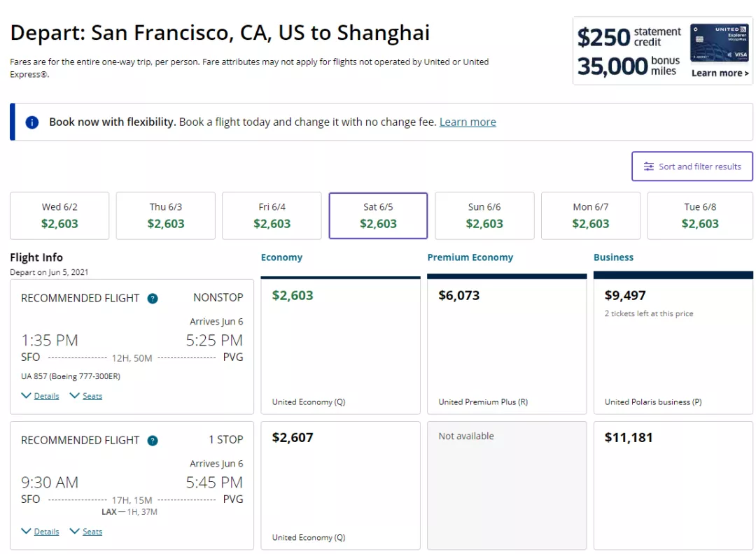Click the info icon in the flexibility banner
This screenshot has width=756, height=554.
click(x=31, y=122)
